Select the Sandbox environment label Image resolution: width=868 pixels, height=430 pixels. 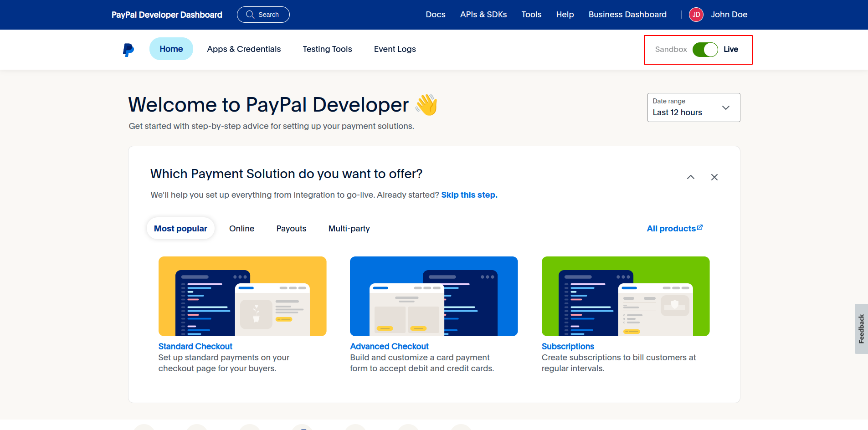pyautogui.click(x=671, y=49)
